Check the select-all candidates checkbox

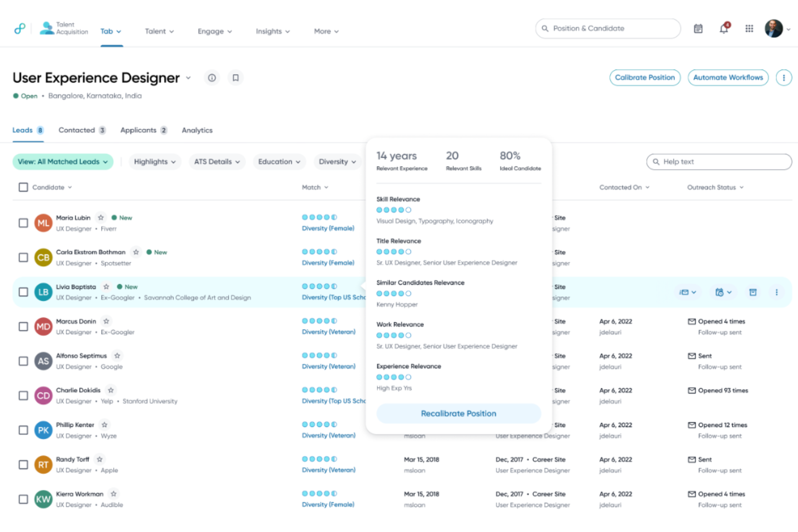click(23, 186)
